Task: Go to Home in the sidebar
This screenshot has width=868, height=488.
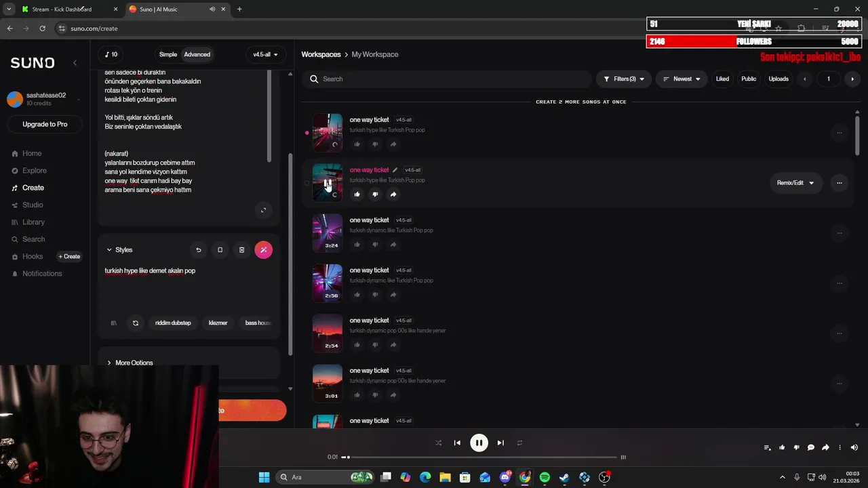Action: tap(32, 154)
